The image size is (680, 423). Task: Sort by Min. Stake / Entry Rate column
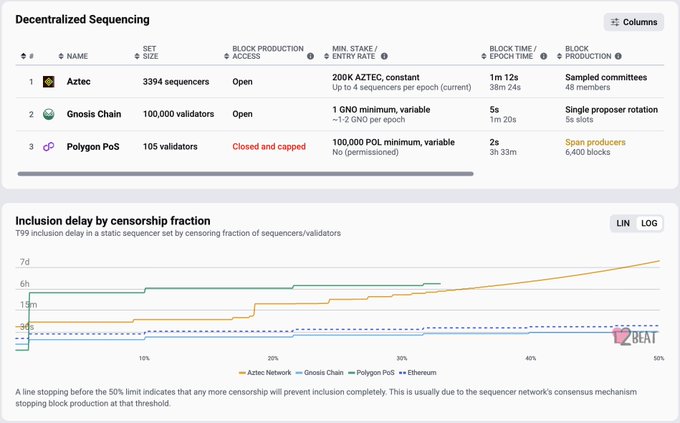[327, 56]
